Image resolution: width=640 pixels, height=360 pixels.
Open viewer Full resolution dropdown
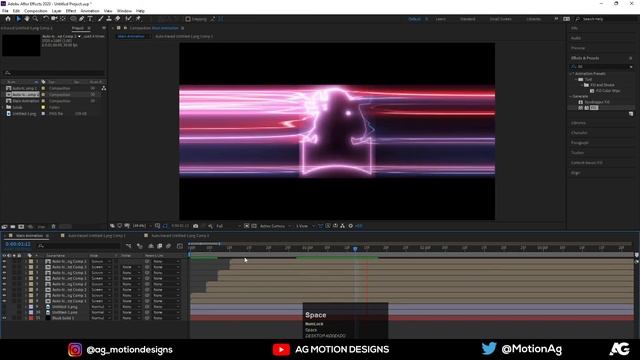(x=228, y=226)
